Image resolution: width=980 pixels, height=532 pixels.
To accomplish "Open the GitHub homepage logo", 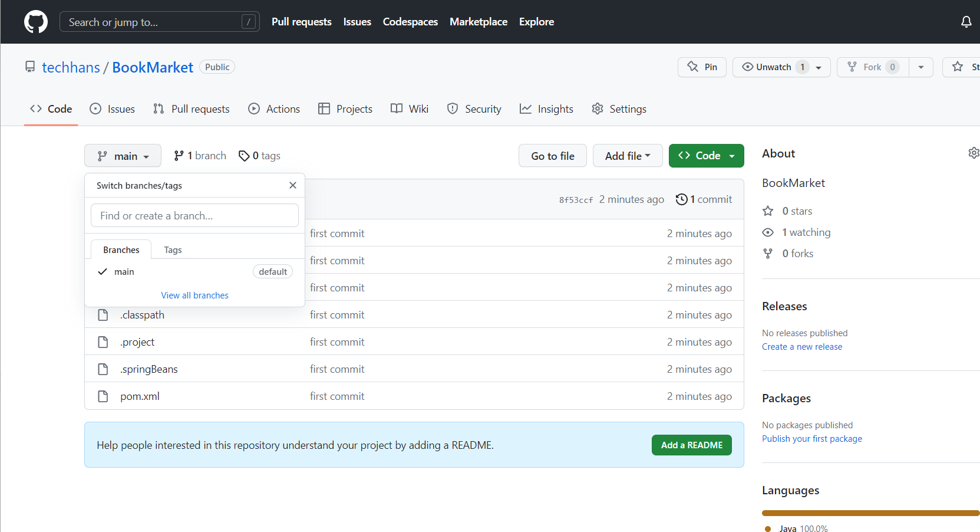I will pyautogui.click(x=36, y=22).
